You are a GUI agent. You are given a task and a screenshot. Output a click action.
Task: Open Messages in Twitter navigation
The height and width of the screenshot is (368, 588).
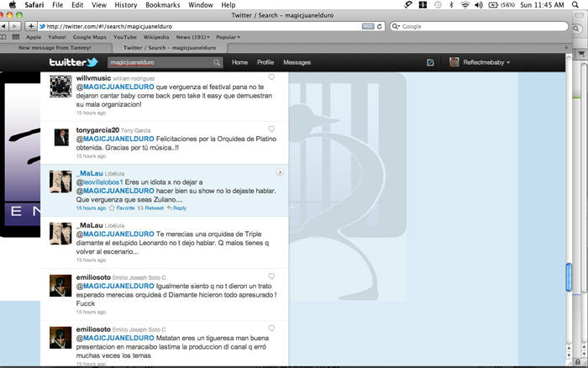297,62
